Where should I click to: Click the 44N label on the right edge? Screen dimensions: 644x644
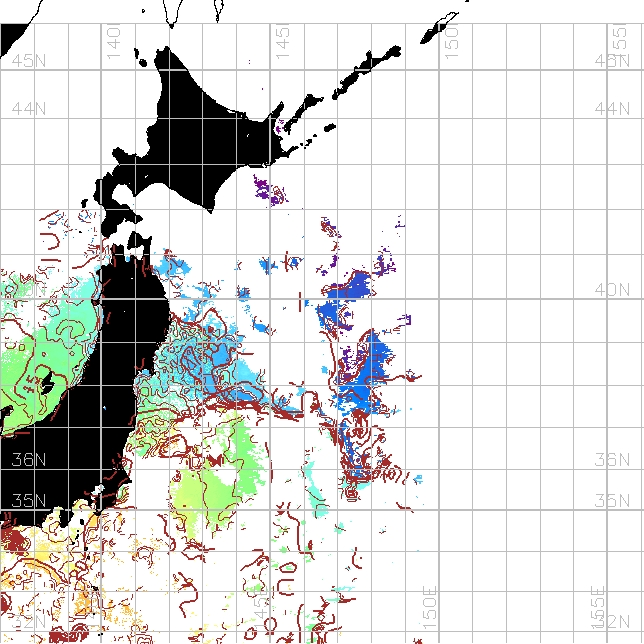(612, 108)
